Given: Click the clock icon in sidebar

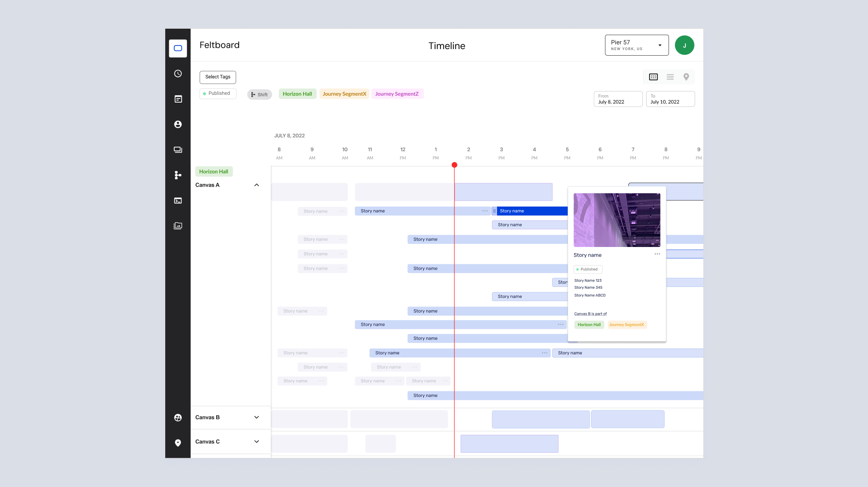Looking at the screenshot, I should [178, 73].
